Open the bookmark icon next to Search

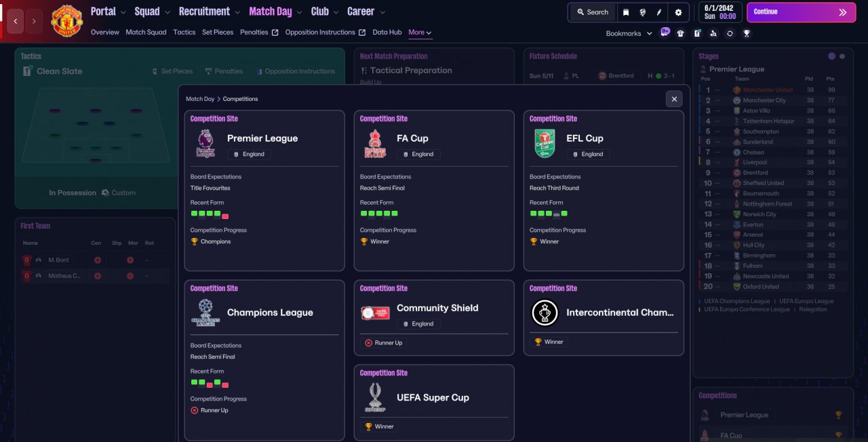point(626,12)
